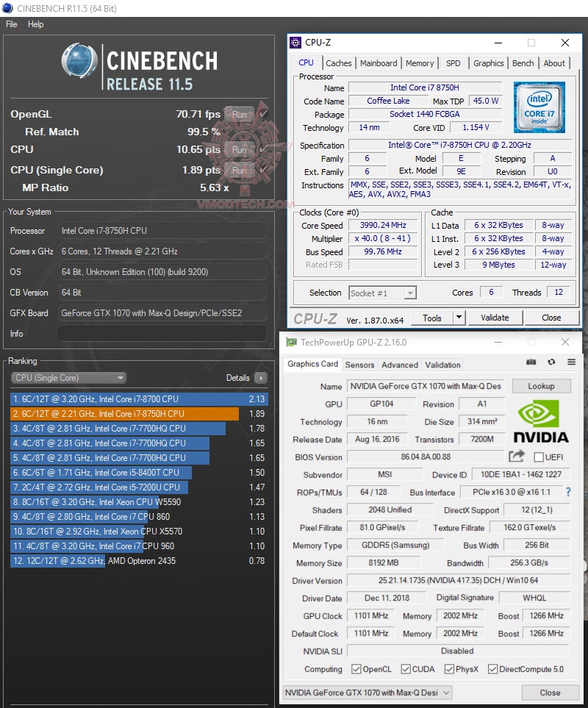Click the BIOS Version field in GPU-Z
This screenshot has width=588, height=708.
coord(426,457)
